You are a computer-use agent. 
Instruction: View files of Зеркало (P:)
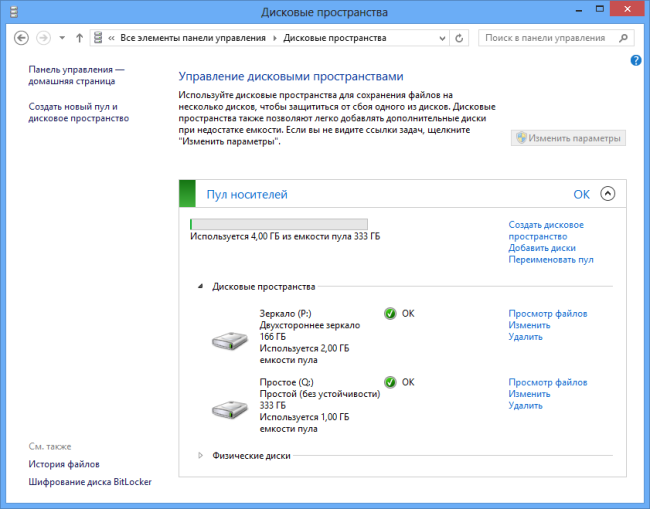click(548, 314)
